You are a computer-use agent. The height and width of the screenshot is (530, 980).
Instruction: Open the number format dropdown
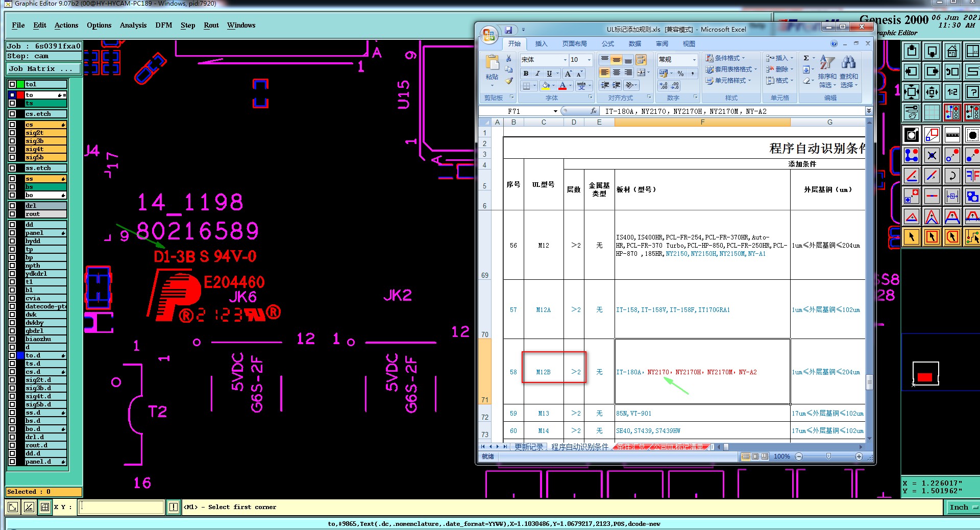click(694, 60)
